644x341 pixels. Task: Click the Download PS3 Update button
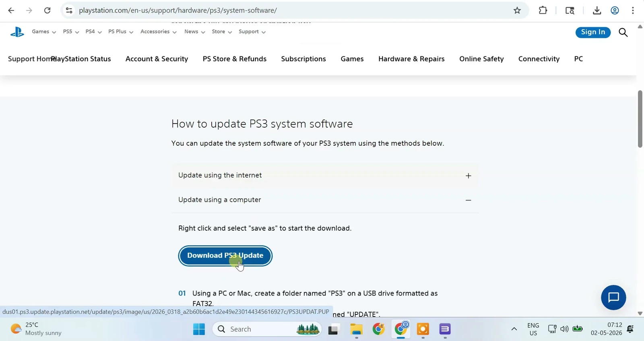(x=225, y=256)
